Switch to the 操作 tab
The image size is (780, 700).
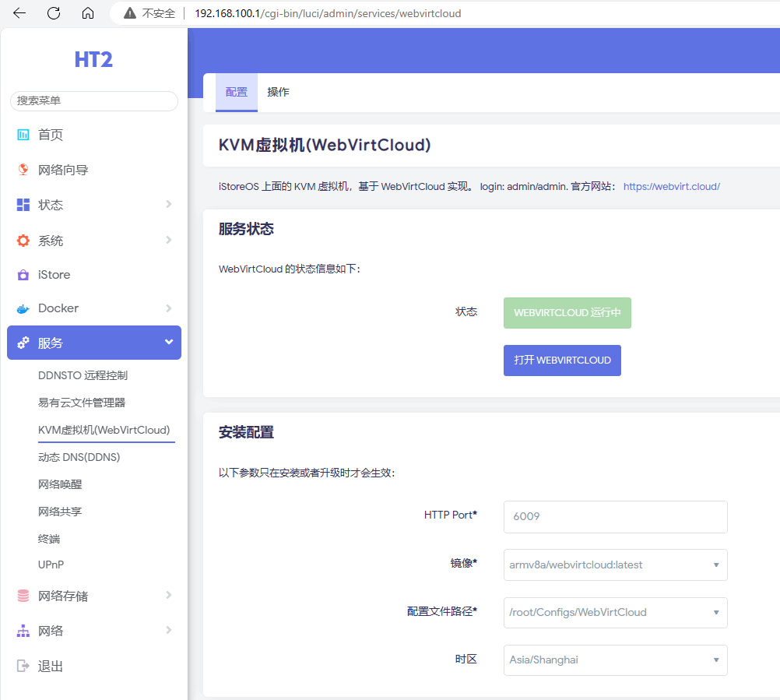pyautogui.click(x=278, y=92)
